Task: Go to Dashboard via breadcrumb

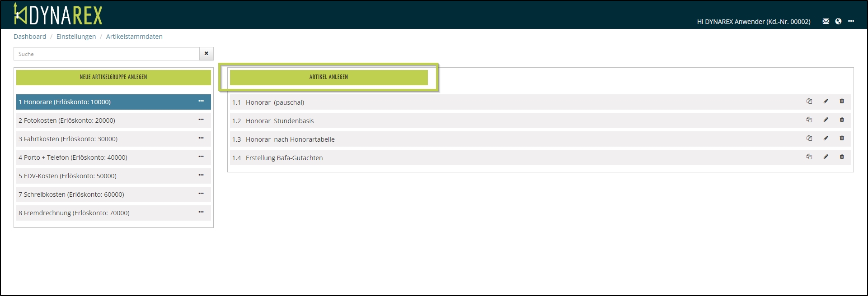Action: pyautogui.click(x=30, y=37)
